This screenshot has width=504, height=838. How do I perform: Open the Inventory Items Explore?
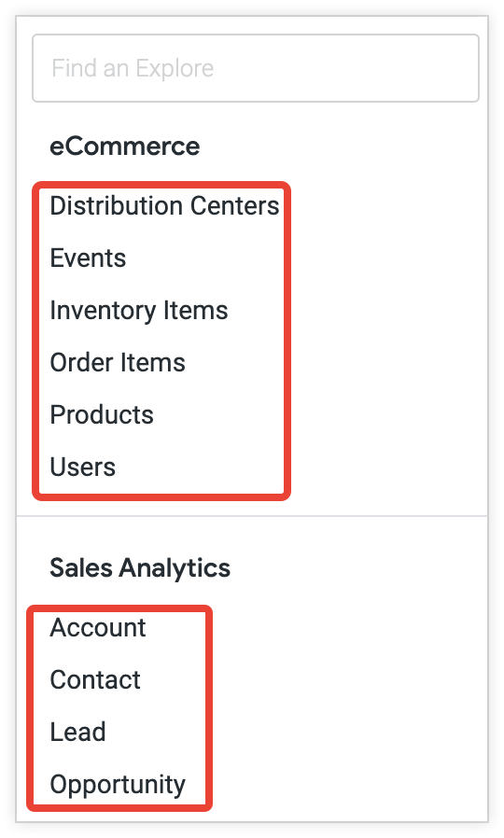139,311
